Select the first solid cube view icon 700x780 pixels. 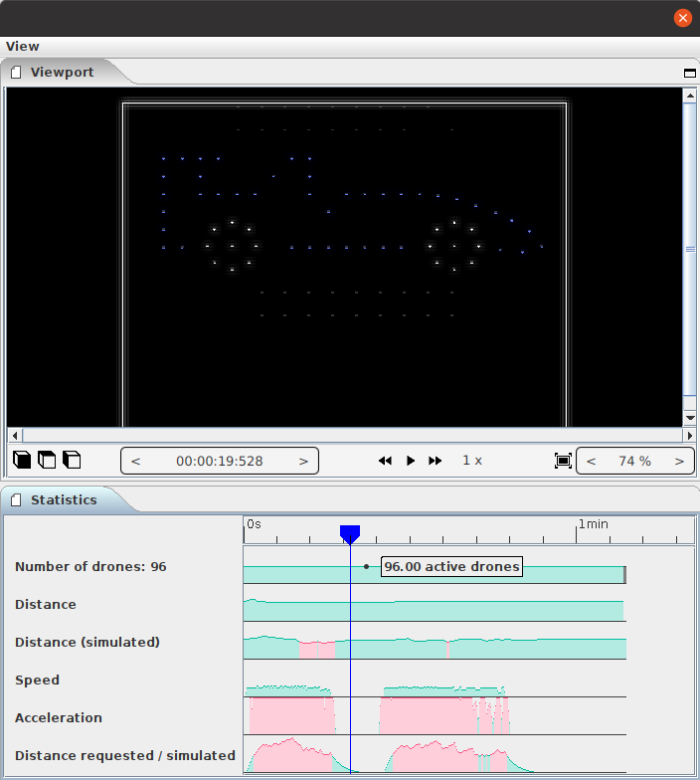(22, 460)
